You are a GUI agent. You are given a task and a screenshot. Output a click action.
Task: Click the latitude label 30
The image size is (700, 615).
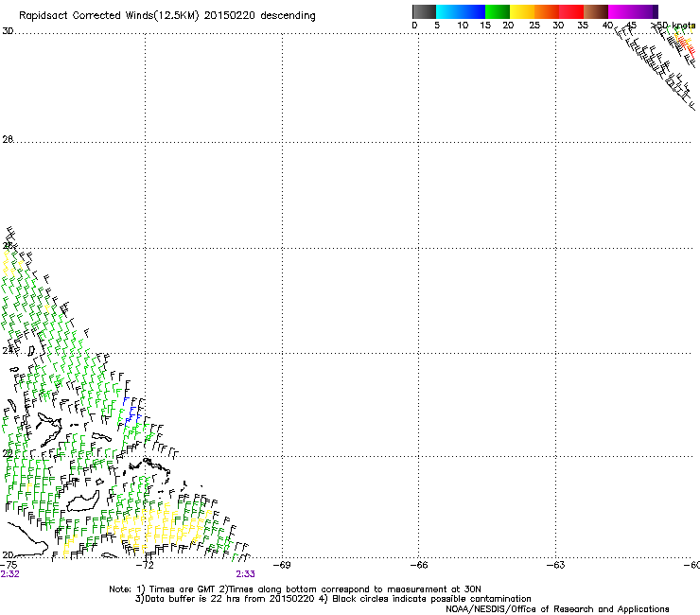(x=8, y=31)
